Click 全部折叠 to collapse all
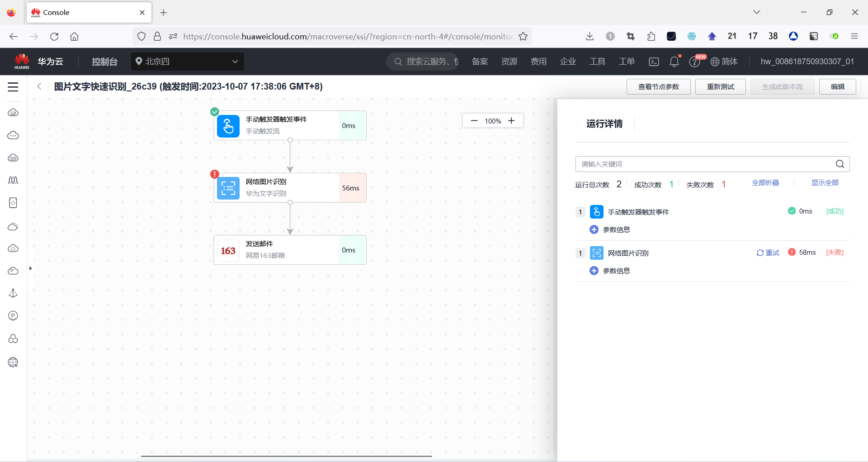The height and width of the screenshot is (462, 868). click(765, 183)
